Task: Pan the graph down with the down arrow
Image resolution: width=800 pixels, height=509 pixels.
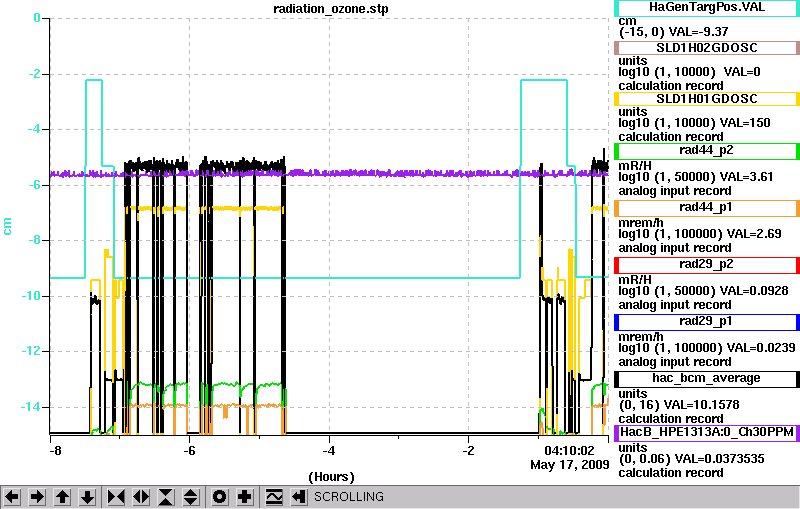Action: [87, 497]
